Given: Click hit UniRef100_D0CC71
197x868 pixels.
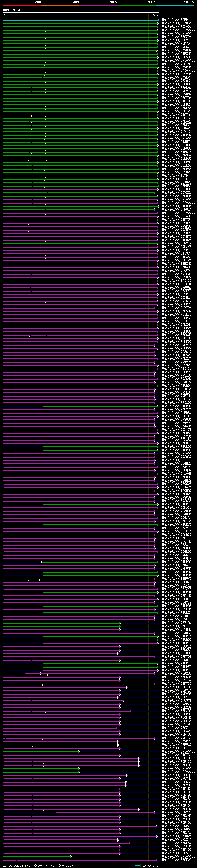Looking at the screenshot, I should 177,47.
